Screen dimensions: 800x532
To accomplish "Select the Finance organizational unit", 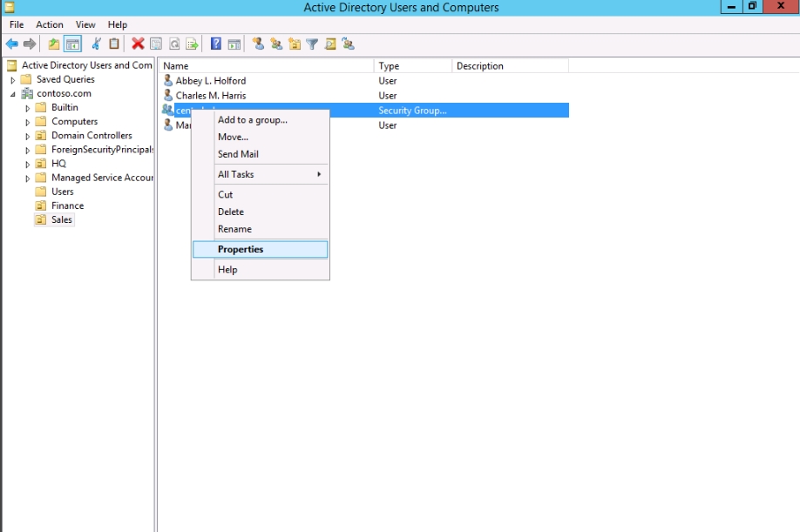I will tap(67, 205).
